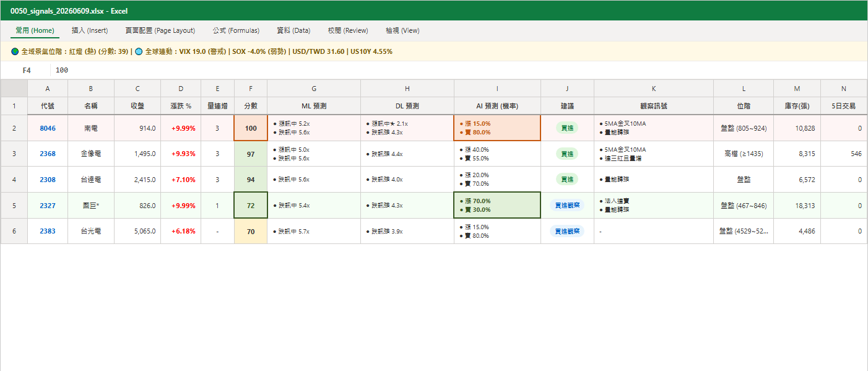Select column C header
Screen dimensions: 868x371
click(x=137, y=89)
